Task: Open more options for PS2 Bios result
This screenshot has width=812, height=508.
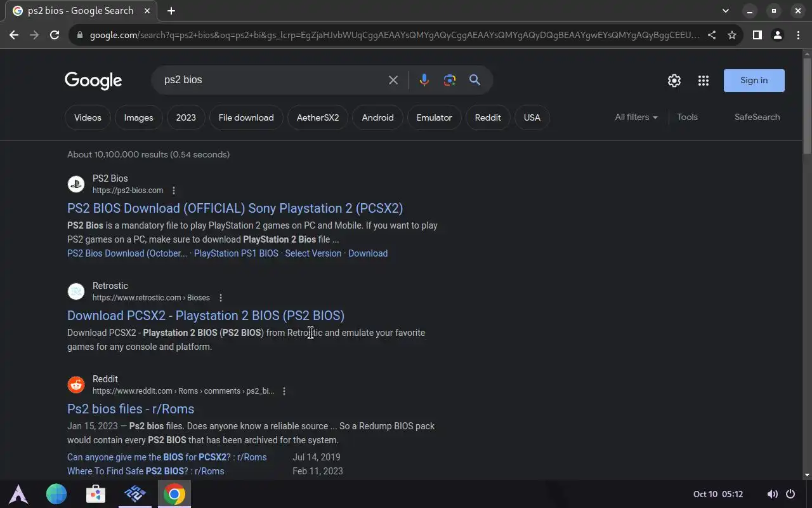Action: point(174,190)
